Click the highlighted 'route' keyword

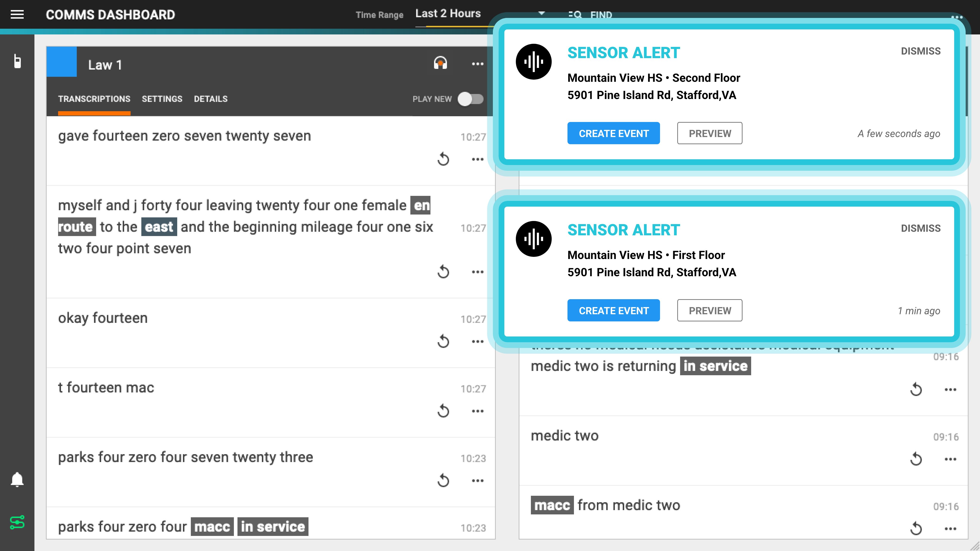coord(77,227)
